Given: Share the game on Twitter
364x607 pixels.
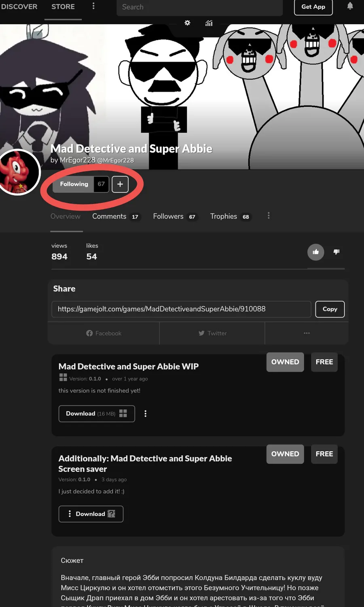Looking at the screenshot, I should coord(212,333).
